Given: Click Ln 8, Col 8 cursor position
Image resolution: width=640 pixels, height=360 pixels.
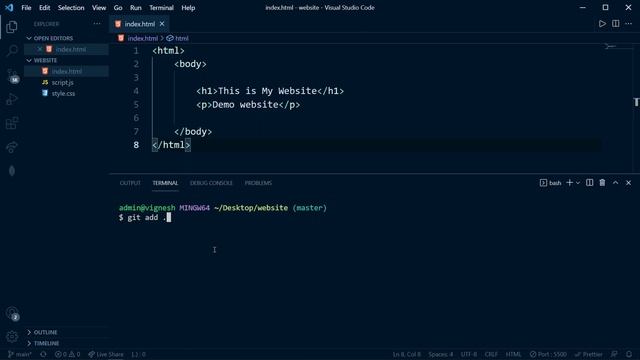Looking at the screenshot, I should [407, 354].
